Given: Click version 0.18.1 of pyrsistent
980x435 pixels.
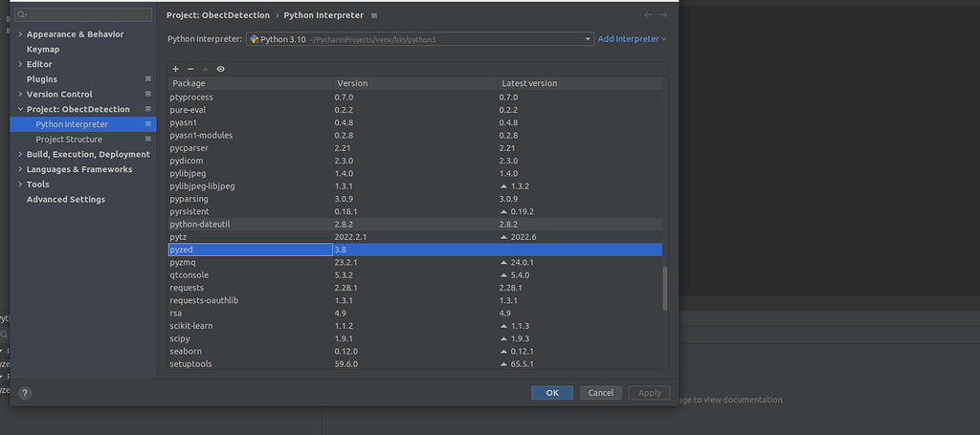Looking at the screenshot, I should pyautogui.click(x=345, y=211).
